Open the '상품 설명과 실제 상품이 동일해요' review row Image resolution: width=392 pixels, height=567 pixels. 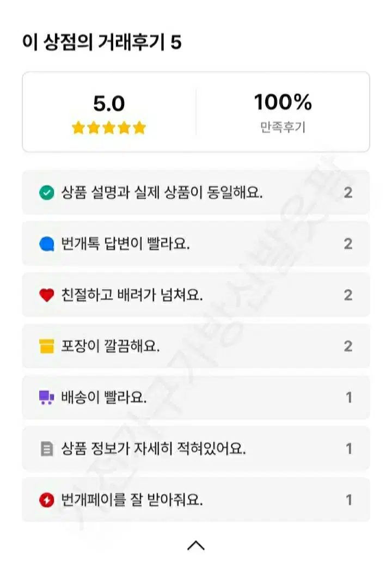196,192
